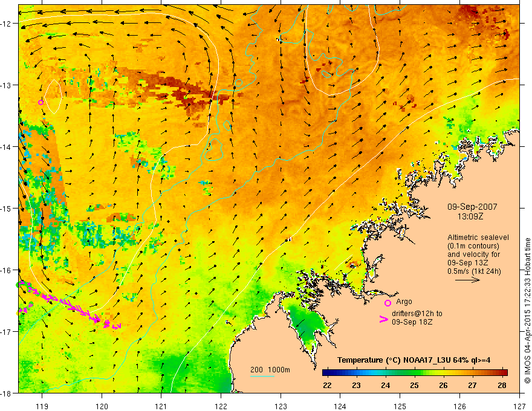Click the color bar value label '22'
The image size is (532, 411).
click(327, 385)
